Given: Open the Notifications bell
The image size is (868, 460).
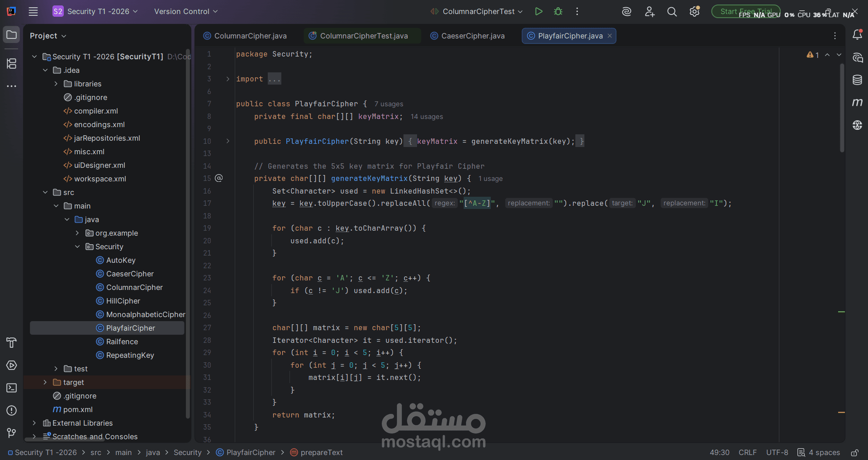Looking at the screenshot, I should pos(857,34).
